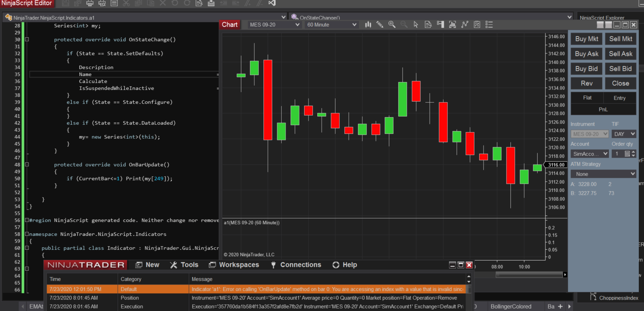Click the Cut scissors icon in editor toolbar

click(x=126, y=3)
